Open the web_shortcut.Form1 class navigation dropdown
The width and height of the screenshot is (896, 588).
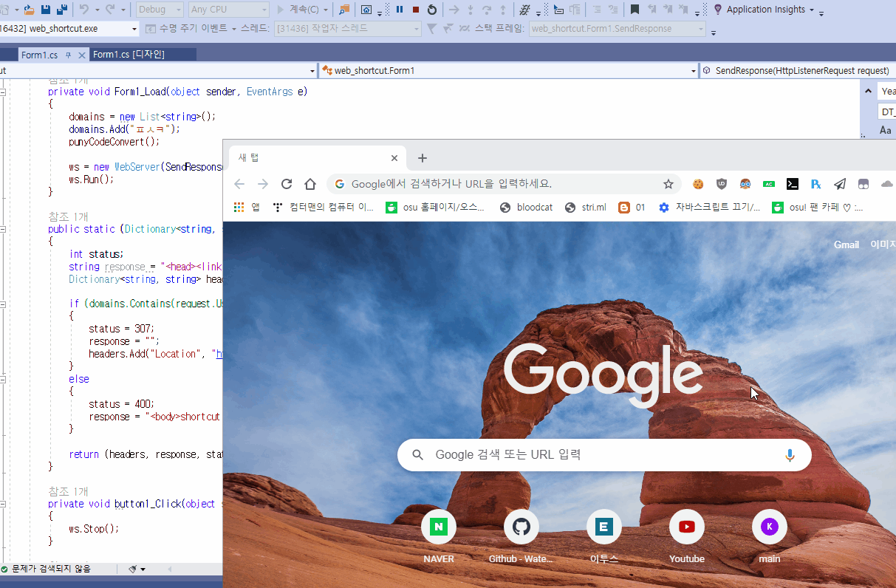509,71
